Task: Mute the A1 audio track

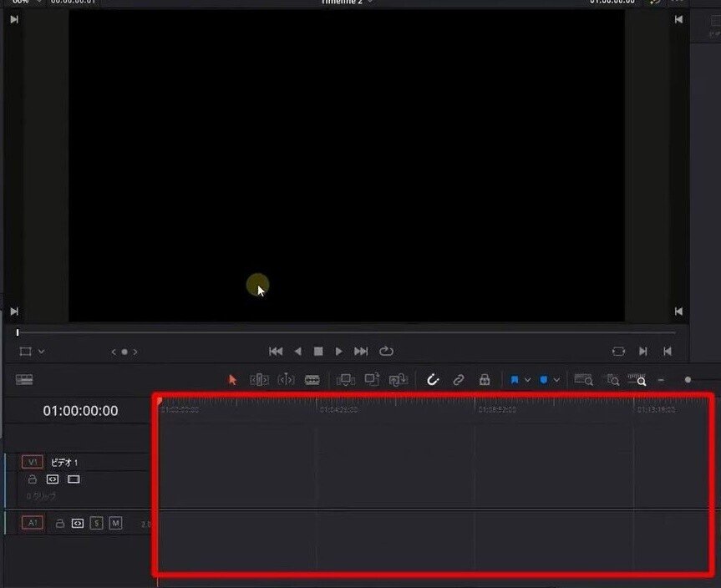Action: (115, 523)
